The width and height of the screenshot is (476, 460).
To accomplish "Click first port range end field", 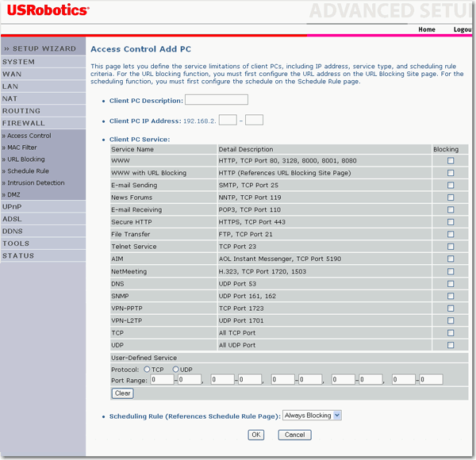I will tap(190, 380).
